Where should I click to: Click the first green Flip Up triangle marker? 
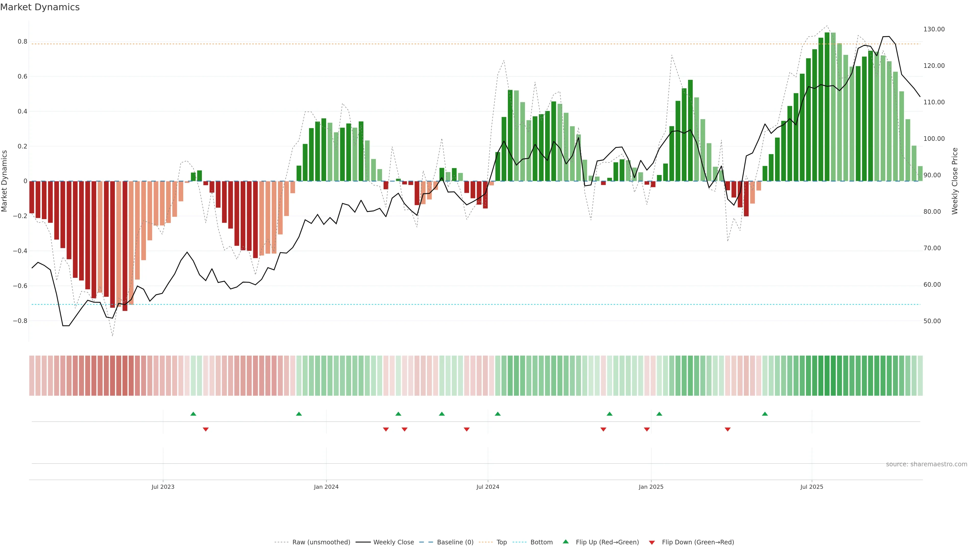click(x=193, y=414)
